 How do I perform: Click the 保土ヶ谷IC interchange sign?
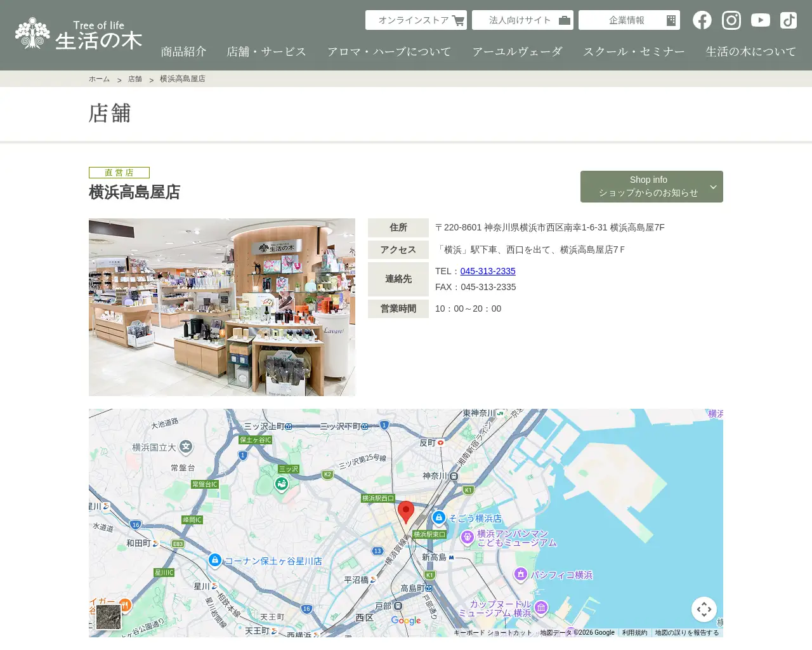point(256,440)
